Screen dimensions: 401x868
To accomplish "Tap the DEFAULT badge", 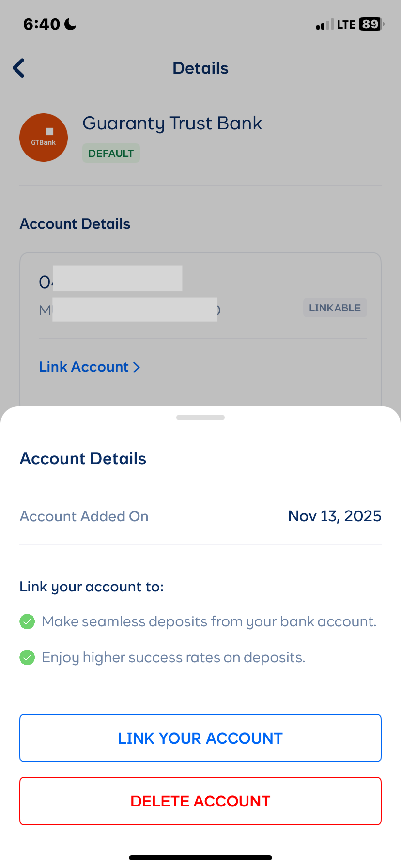I will (111, 154).
